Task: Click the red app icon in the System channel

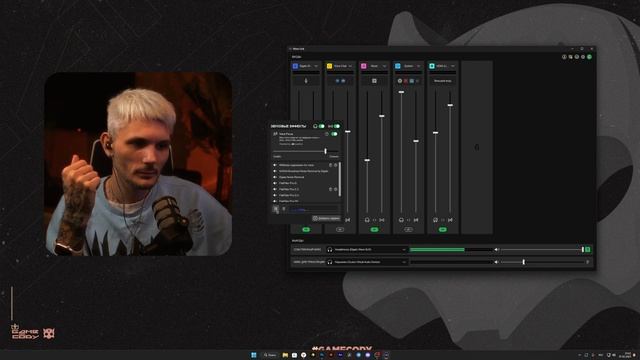Action: click(406, 81)
